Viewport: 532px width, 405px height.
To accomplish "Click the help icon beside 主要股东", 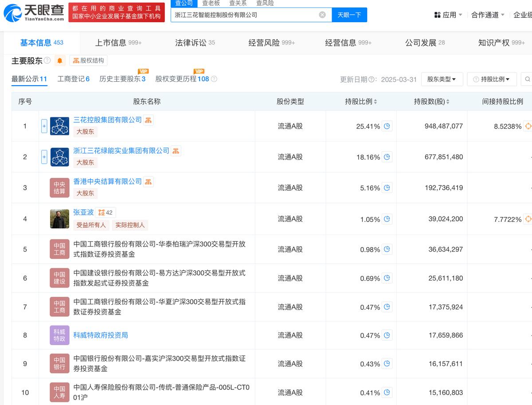I will click(x=47, y=60).
